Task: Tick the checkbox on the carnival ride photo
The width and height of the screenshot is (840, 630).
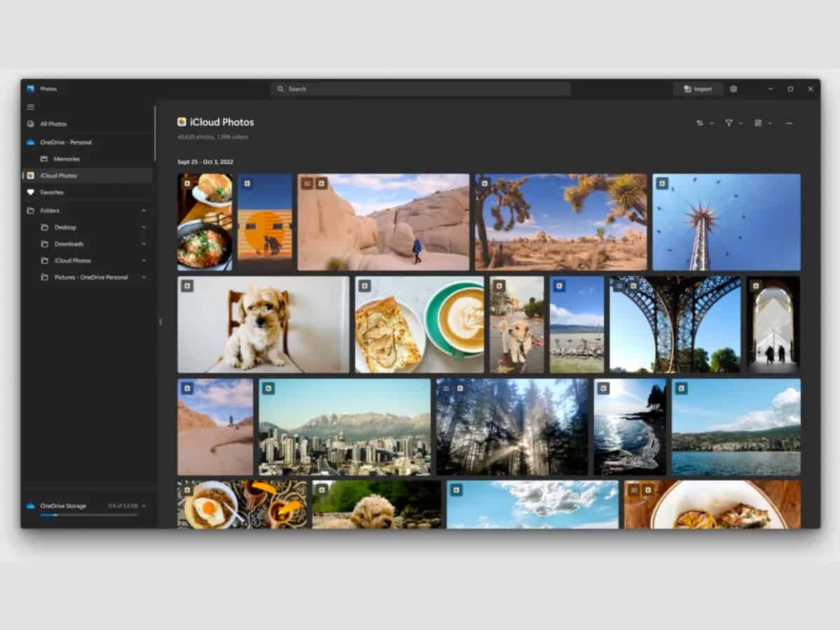Action: 662,183
